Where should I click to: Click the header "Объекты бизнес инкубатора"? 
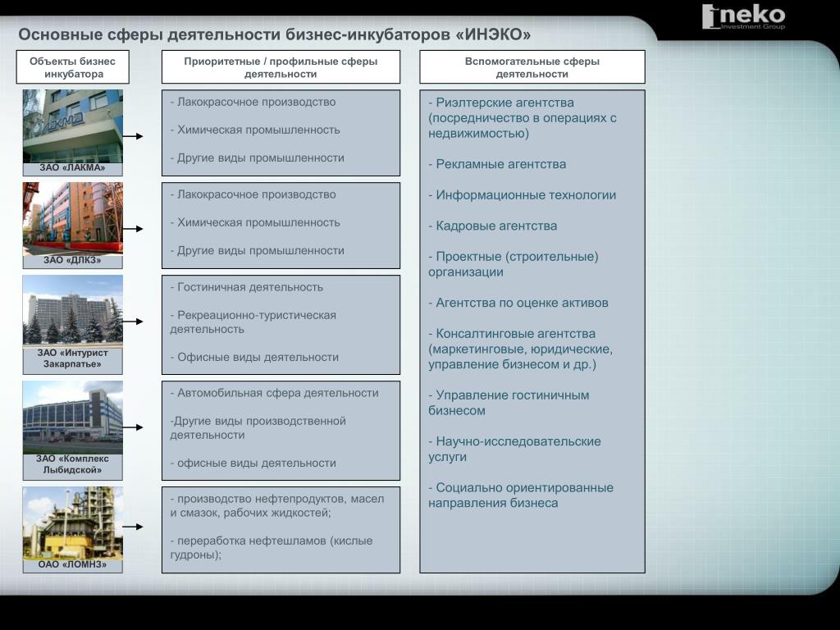pos(73,67)
